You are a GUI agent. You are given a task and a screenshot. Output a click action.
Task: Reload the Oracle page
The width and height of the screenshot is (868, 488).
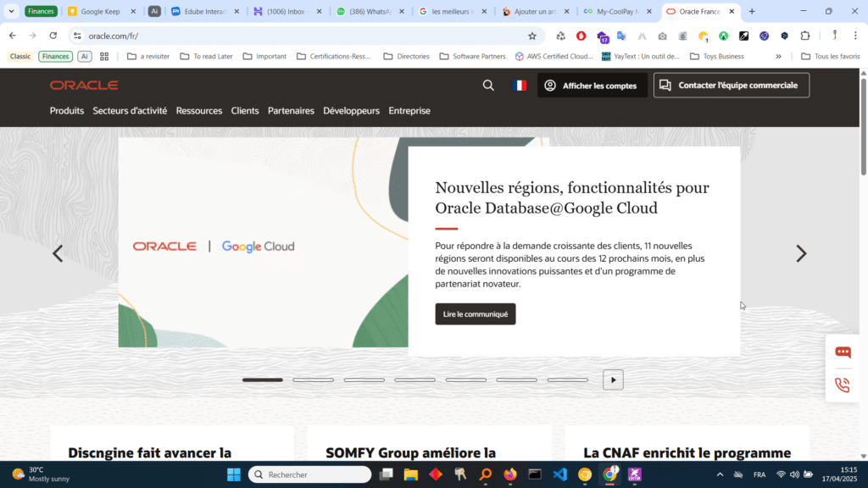pos(53,36)
